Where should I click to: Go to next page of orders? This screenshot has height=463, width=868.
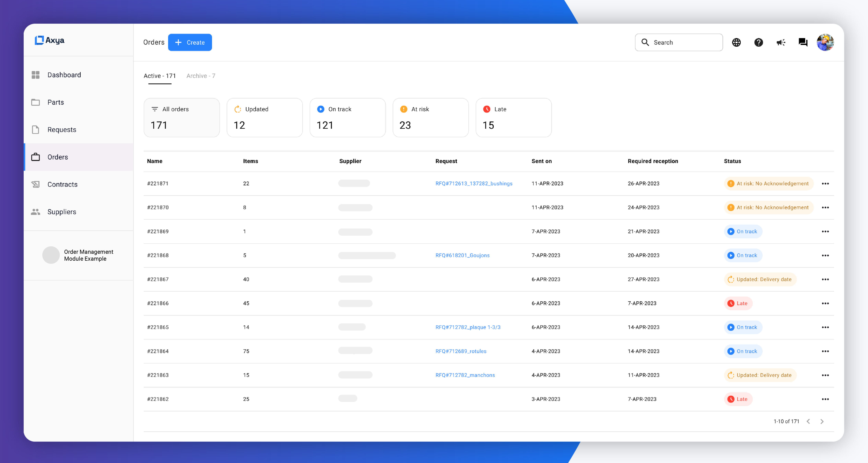822,421
